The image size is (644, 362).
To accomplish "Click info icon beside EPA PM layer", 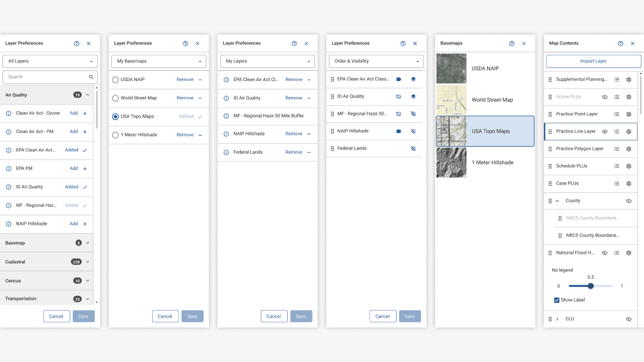I will (9, 169).
